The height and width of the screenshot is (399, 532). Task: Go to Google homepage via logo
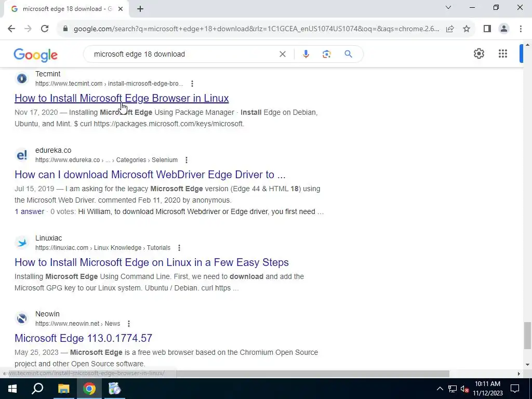(x=36, y=55)
